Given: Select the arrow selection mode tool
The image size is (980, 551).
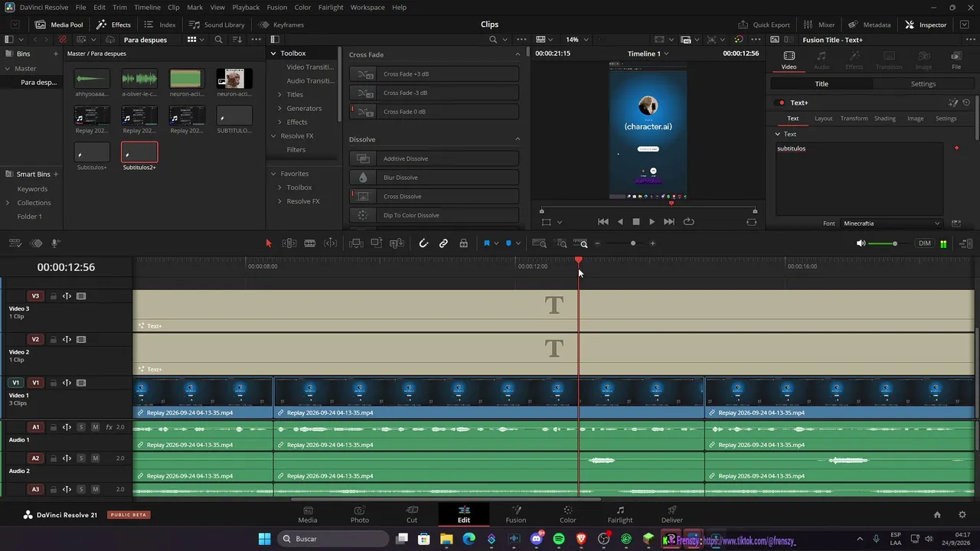Looking at the screenshot, I should 268,243.
